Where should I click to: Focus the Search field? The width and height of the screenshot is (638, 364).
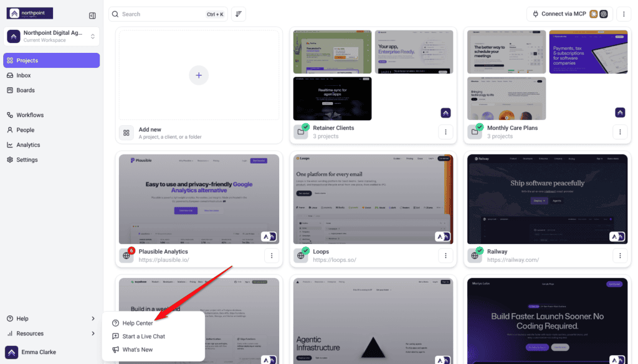point(168,14)
